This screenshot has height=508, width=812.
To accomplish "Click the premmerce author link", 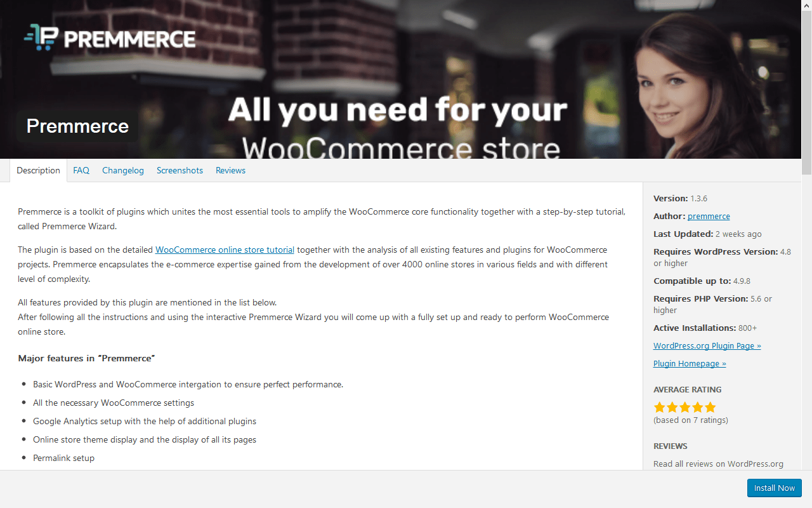I will (x=709, y=216).
